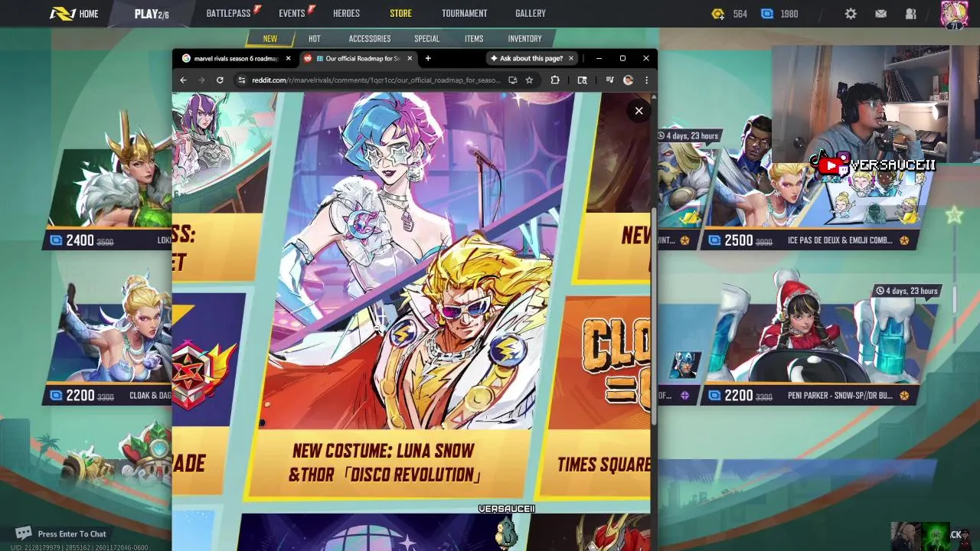This screenshot has width=980, height=551.
Task: Click the chat bubble icon at bottom left
Action: point(24,533)
